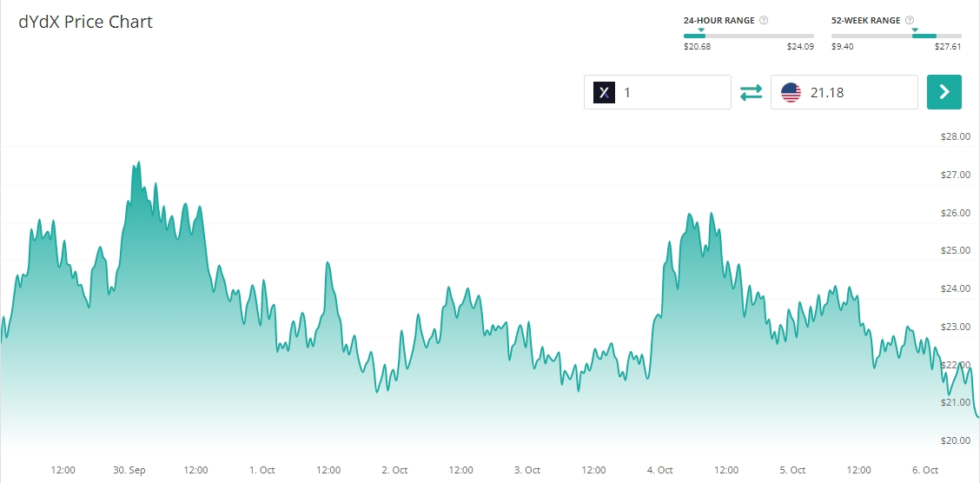Click the US flag currency icon

tap(791, 92)
